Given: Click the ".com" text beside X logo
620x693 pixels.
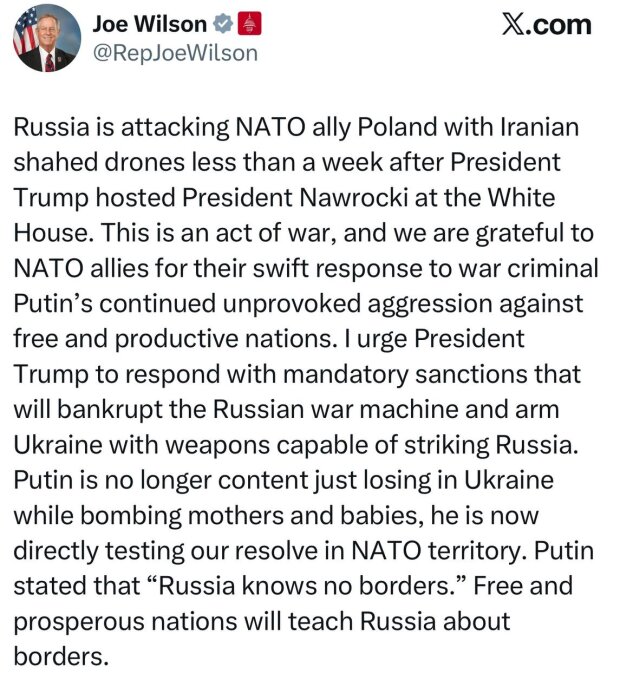Looking at the screenshot, I should 560,25.
